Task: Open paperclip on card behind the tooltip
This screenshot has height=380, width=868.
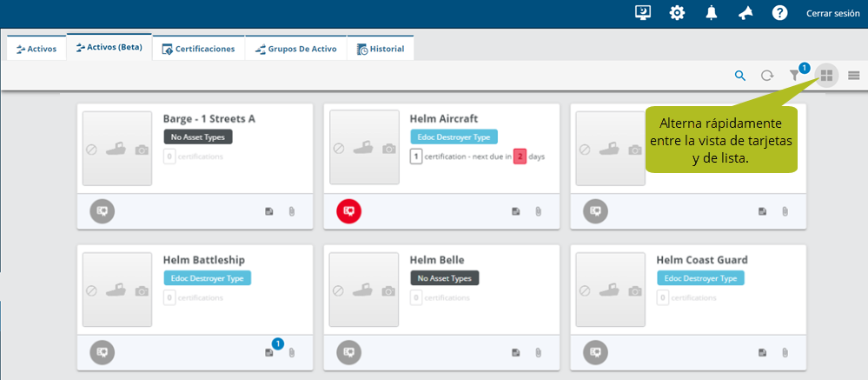Action: (785, 211)
